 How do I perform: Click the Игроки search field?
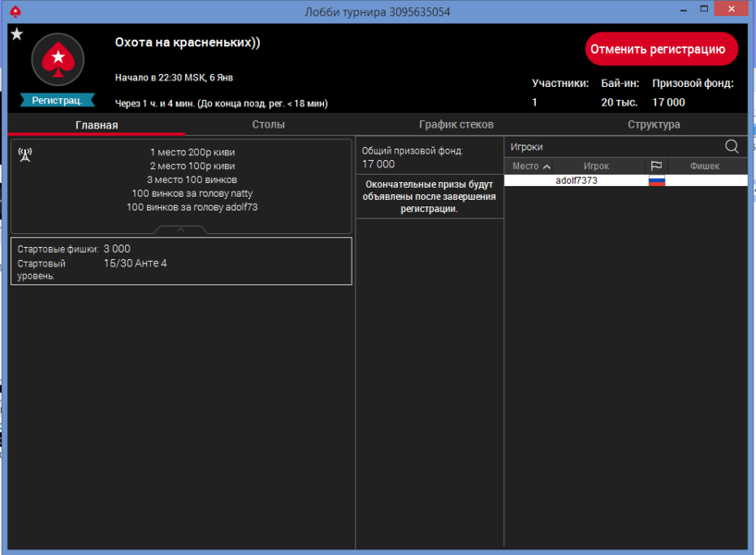(x=611, y=146)
